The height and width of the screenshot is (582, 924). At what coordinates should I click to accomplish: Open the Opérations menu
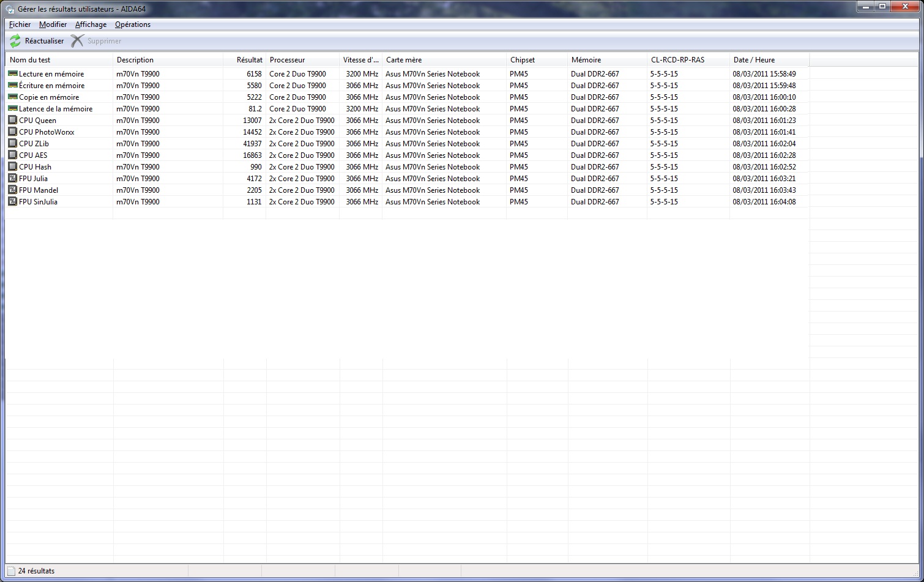click(x=133, y=24)
